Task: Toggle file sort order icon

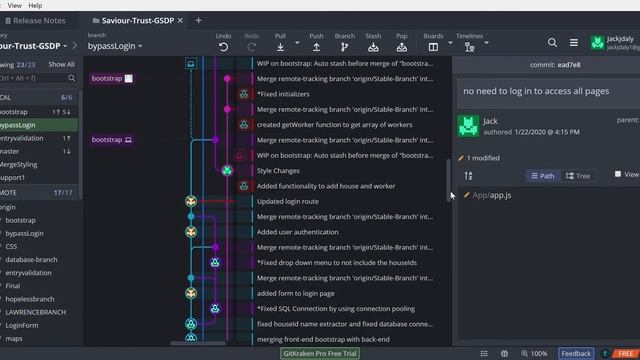Action: (468, 176)
